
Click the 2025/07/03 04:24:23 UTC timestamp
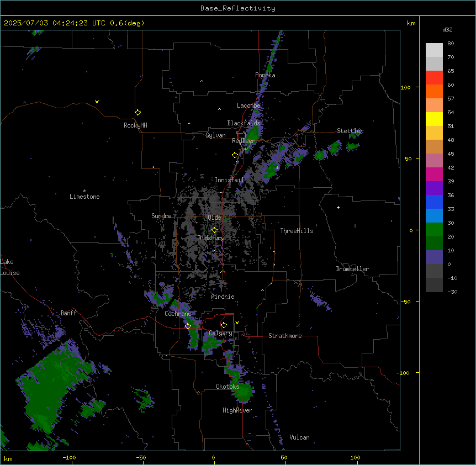click(x=55, y=23)
